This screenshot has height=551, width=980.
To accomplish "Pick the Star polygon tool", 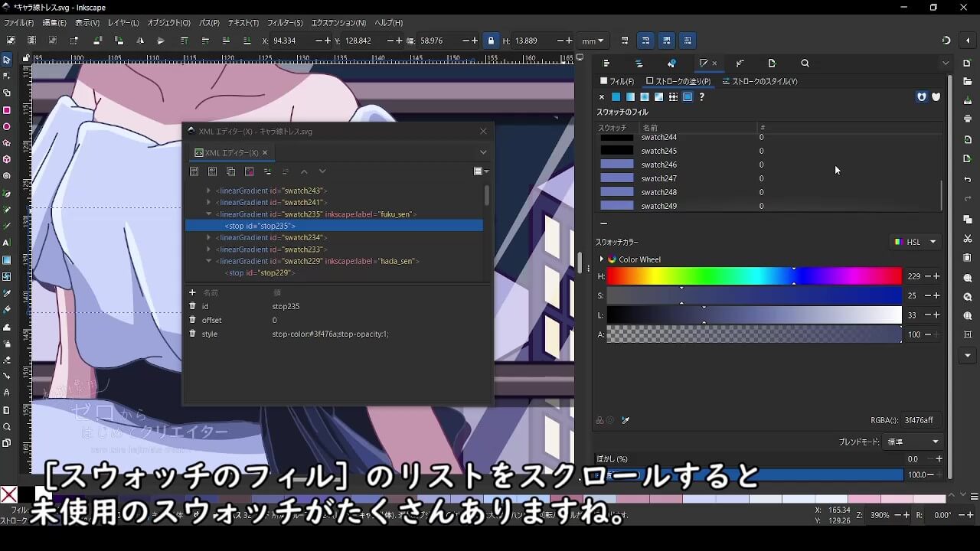I will (7, 143).
